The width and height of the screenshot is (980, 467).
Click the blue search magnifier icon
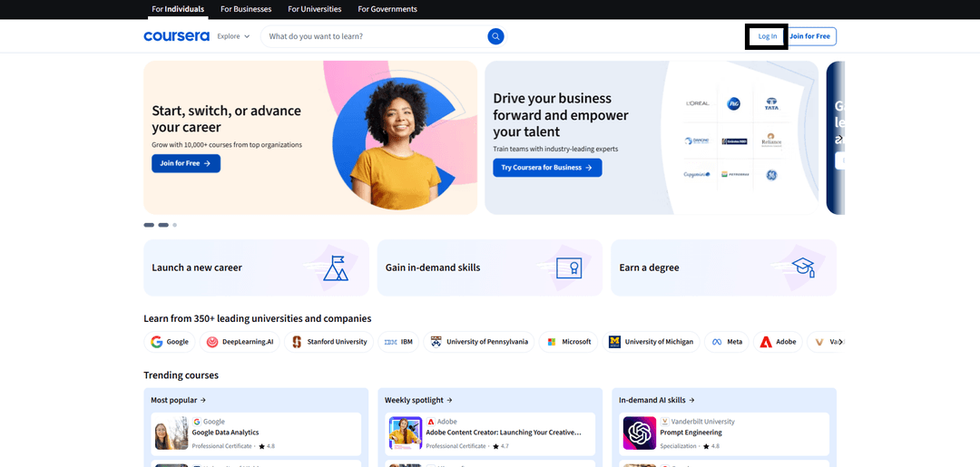[x=495, y=36]
